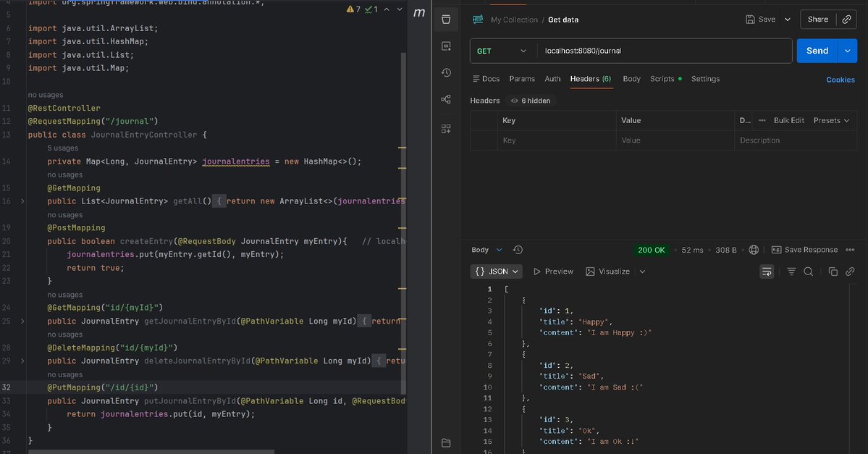Image resolution: width=868 pixels, height=454 pixels.
Task: Expand the folded getJournalEntryById method on line 25
Action: pos(22,321)
